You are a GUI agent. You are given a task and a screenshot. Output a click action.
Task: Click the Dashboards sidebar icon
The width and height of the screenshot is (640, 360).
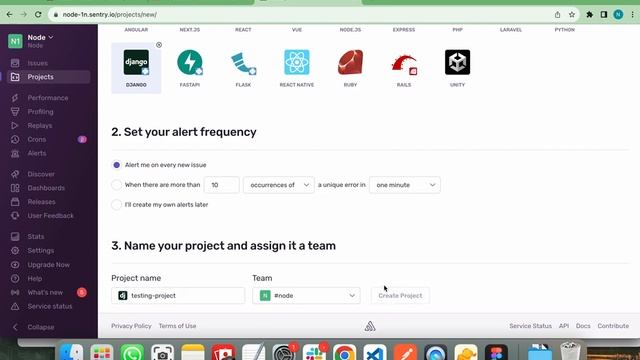coord(15,188)
